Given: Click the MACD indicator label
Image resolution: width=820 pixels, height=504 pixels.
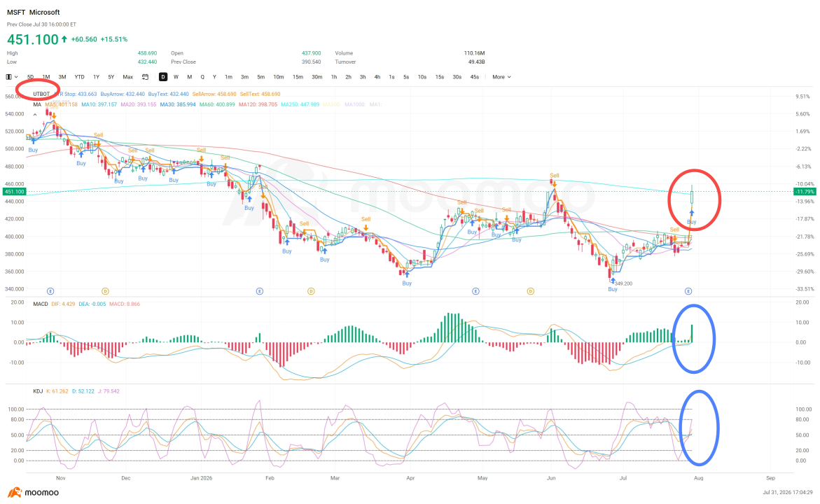Looking at the screenshot, I should (x=41, y=304).
